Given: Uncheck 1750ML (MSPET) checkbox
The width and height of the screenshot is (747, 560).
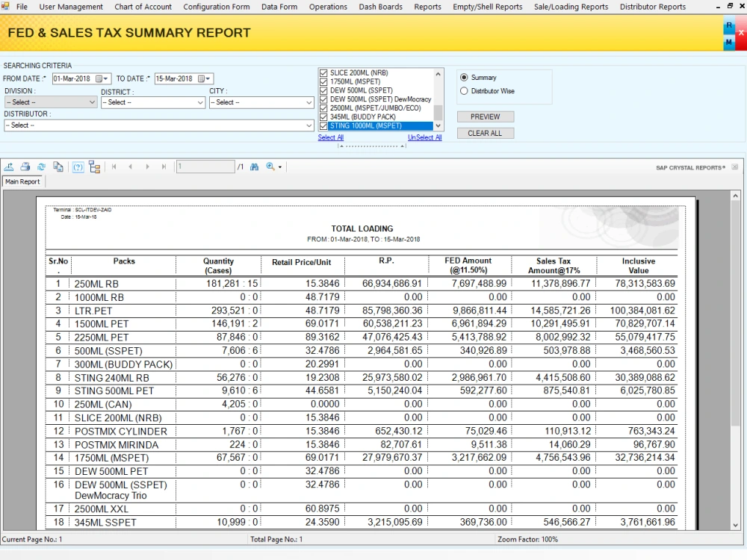Looking at the screenshot, I should click(324, 82).
